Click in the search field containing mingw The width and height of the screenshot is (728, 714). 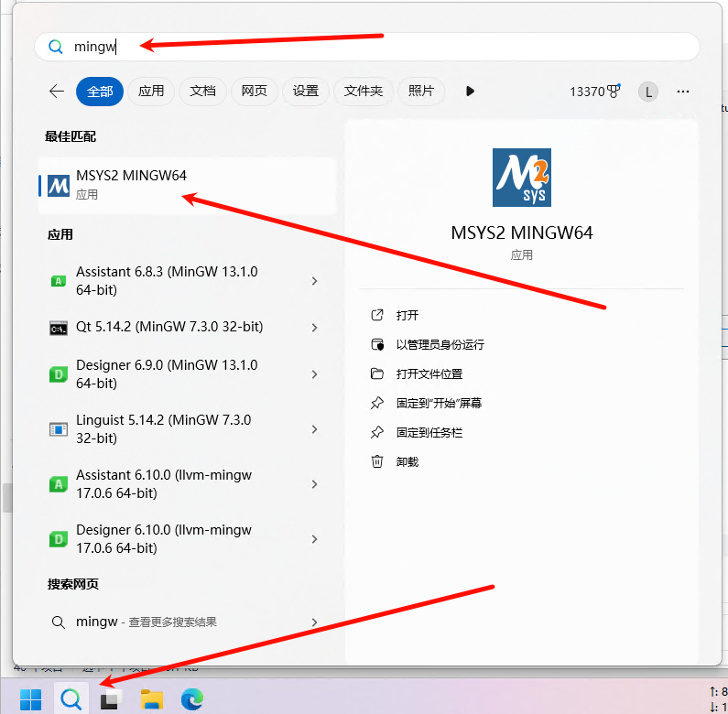[367, 47]
